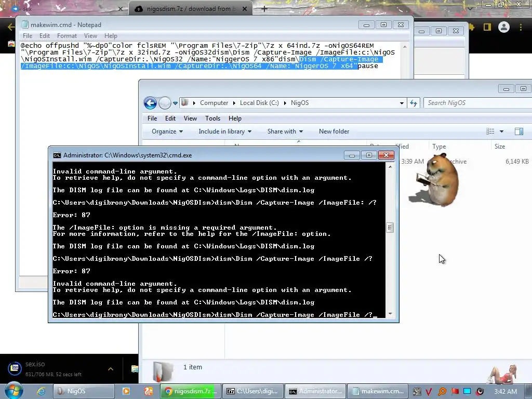Image resolution: width=532 pixels, height=399 pixels.
Task: Click the red V tray icon
Action: 429,391
